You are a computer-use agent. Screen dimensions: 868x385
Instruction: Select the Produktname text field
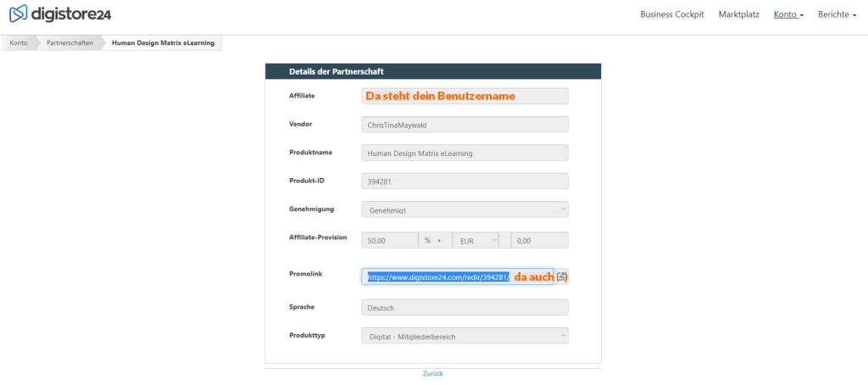pos(465,153)
